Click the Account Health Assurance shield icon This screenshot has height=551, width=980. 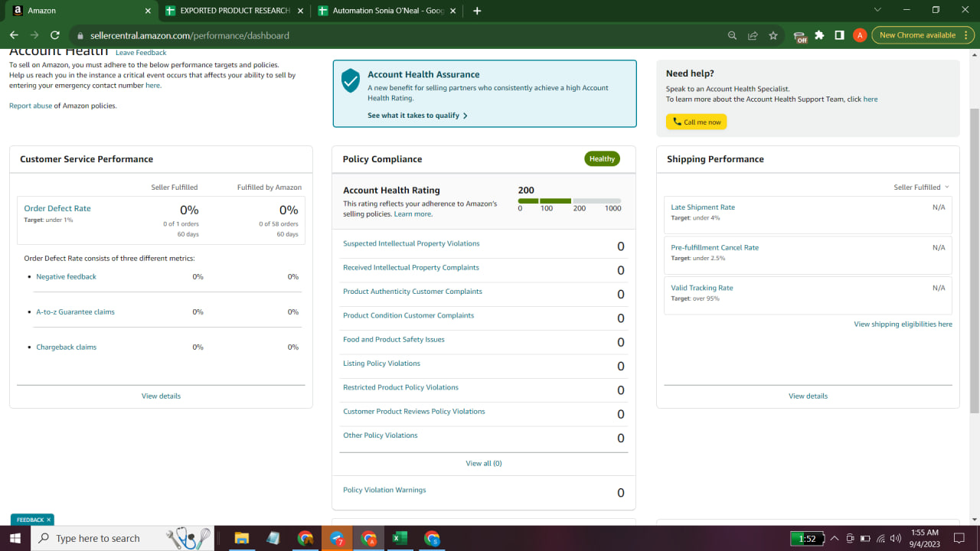pyautogui.click(x=351, y=80)
